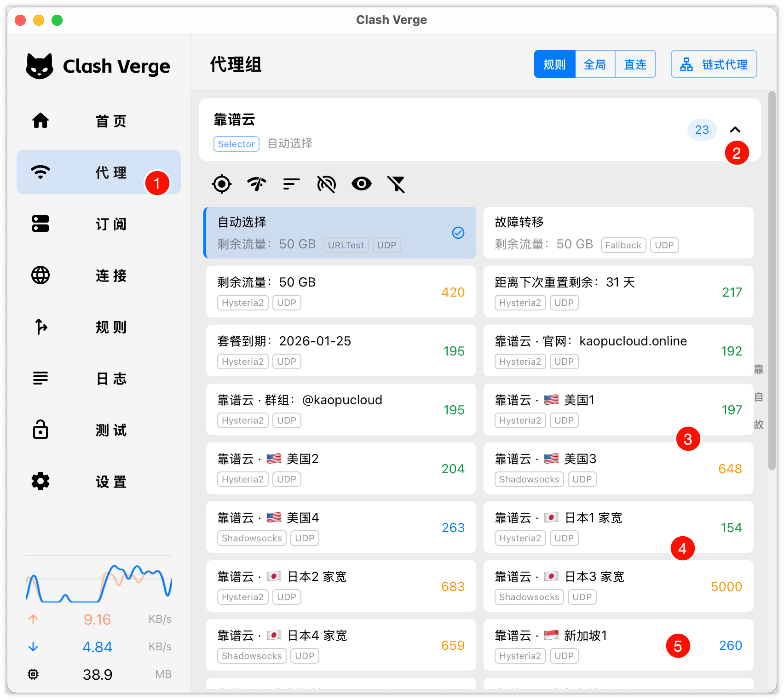Open the 连接 connections page
Image resolution: width=784 pixels, height=700 pixels.
(x=99, y=275)
